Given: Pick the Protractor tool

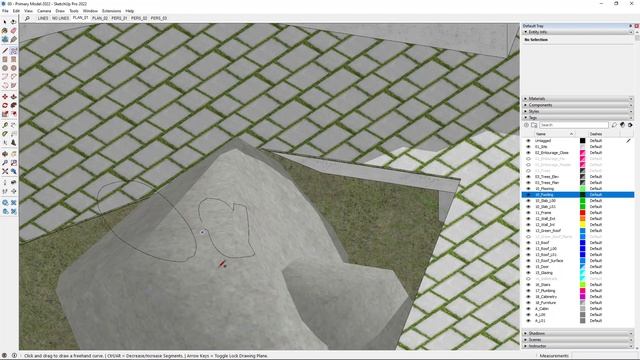Looking at the screenshot, I should pos(5,134).
